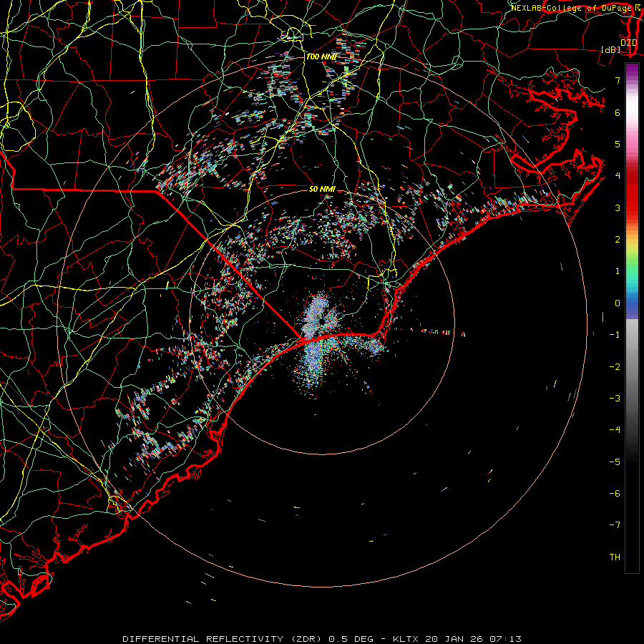Click the "[dB]" unit label
This screenshot has height=644, width=644.
pyautogui.click(x=611, y=49)
